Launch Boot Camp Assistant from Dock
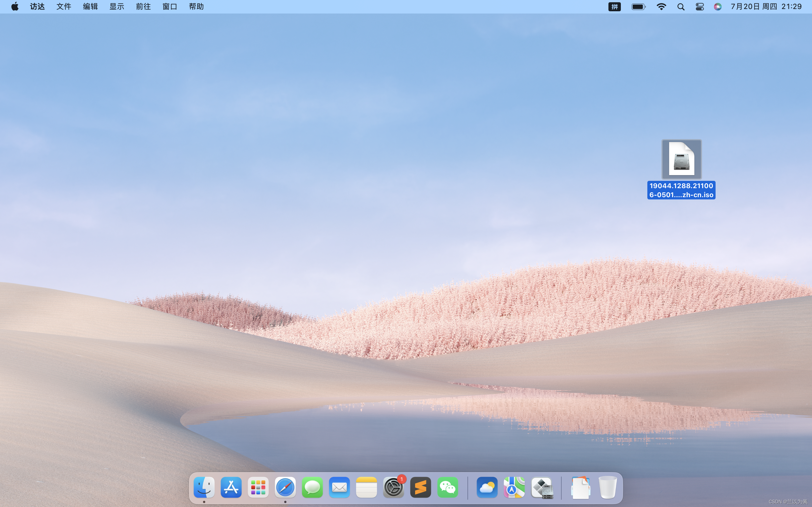 (x=541, y=487)
